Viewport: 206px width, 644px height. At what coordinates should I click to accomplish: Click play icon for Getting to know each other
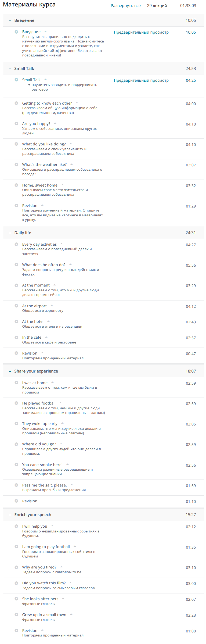(16, 103)
